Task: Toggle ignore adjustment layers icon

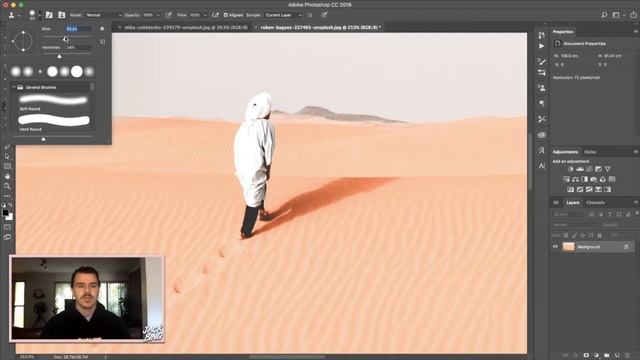Action: pos(310,15)
